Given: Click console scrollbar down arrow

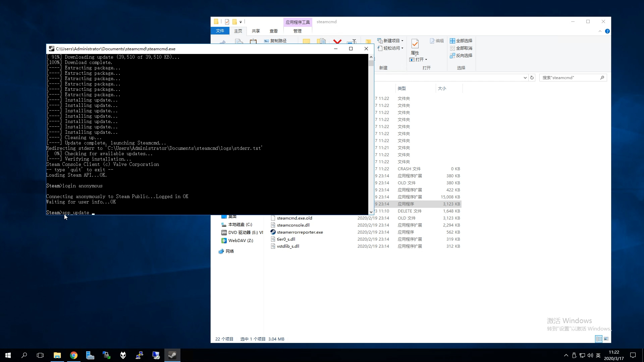Looking at the screenshot, I should pyautogui.click(x=371, y=212).
